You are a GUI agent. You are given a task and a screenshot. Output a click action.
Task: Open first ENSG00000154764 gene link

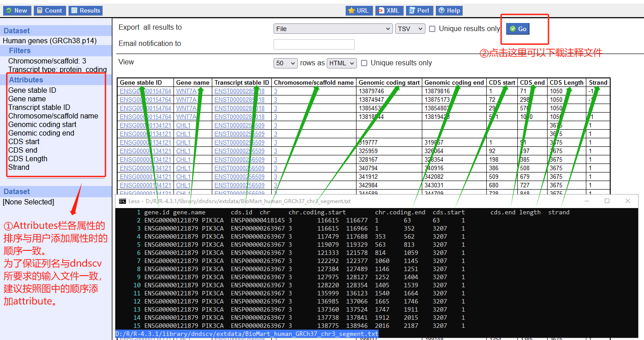tap(146, 91)
